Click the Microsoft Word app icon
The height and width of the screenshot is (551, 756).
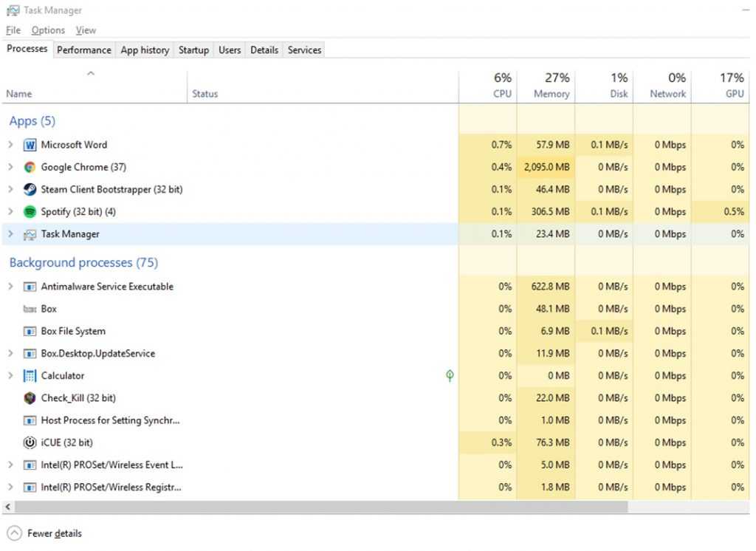coord(30,145)
